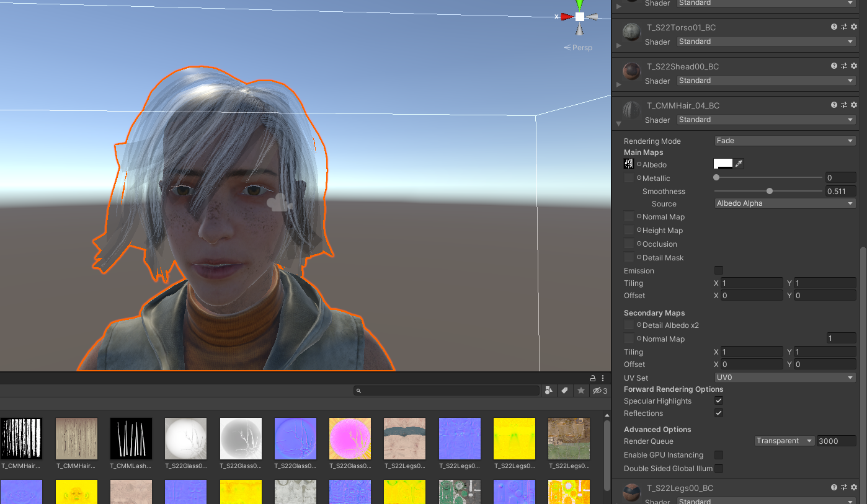Enable GPU Instancing
The width and height of the screenshot is (867, 504).
tap(718, 454)
